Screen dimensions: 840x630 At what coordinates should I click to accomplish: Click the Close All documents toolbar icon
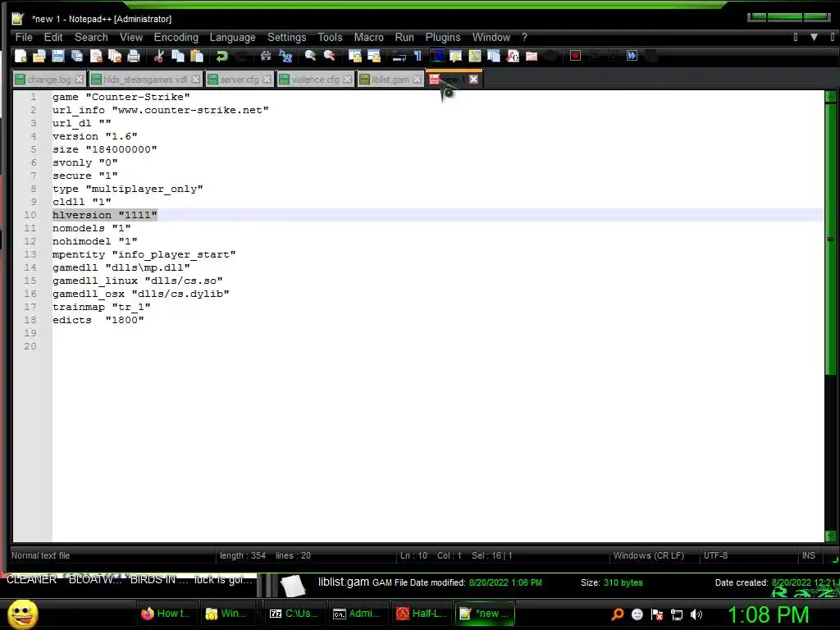coord(115,56)
